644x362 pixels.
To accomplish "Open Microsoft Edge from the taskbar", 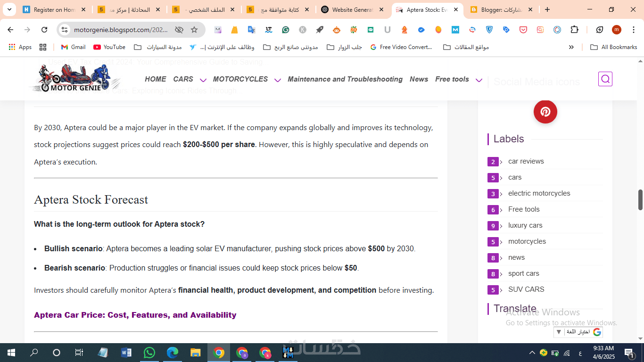I will [x=173, y=353].
